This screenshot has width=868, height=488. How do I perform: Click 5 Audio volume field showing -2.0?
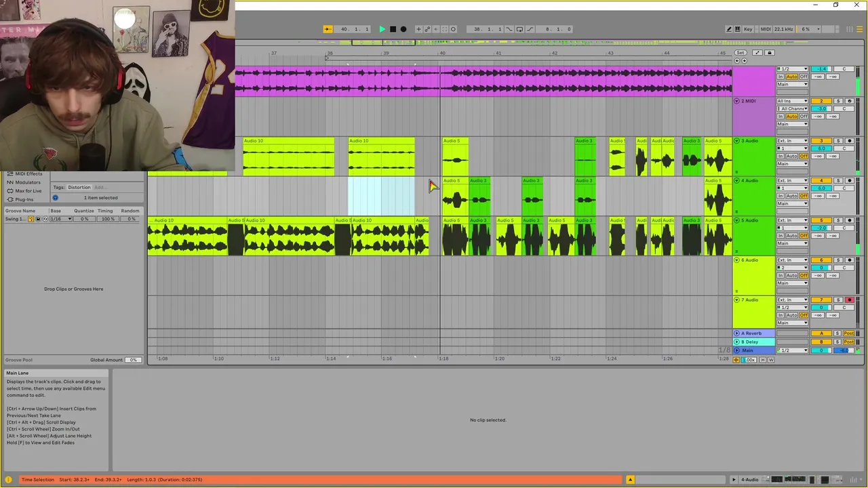click(x=821, y=228)
